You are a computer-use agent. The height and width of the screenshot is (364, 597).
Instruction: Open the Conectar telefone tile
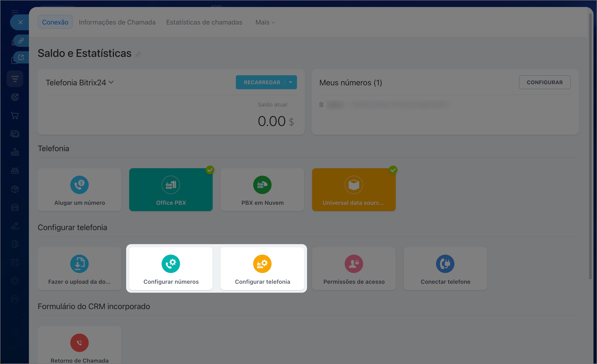445,269
